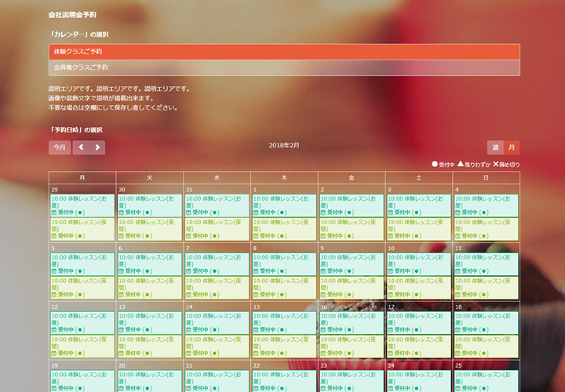This screenshot has height=392, width=565.
Task: Switch calendar to 週 (week) view
Action: click(x=495, y=147)
